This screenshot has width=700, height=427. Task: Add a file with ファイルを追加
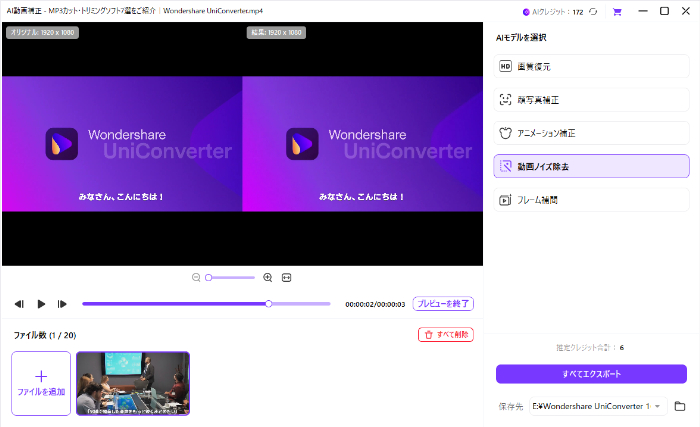[x=41, y=383]
